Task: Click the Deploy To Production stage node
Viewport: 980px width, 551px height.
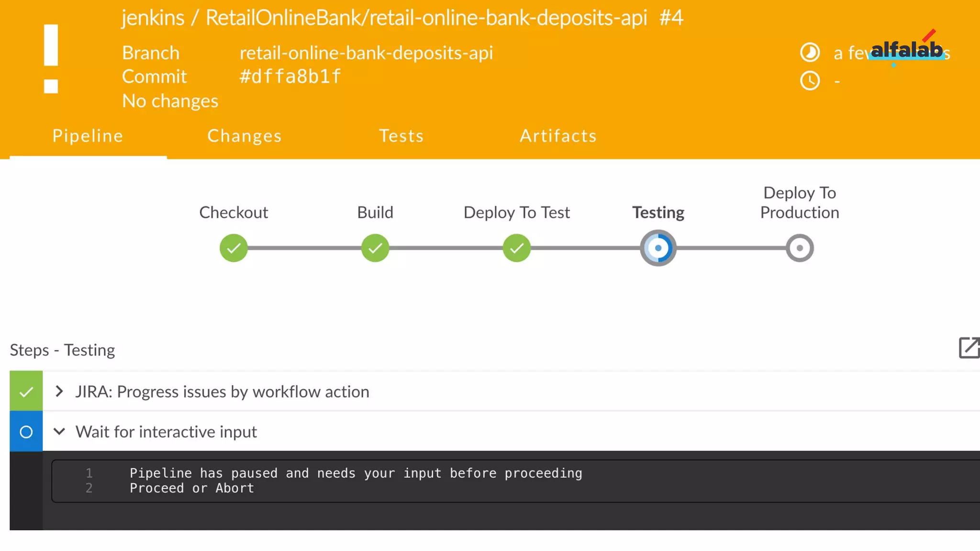Action: 800,248
